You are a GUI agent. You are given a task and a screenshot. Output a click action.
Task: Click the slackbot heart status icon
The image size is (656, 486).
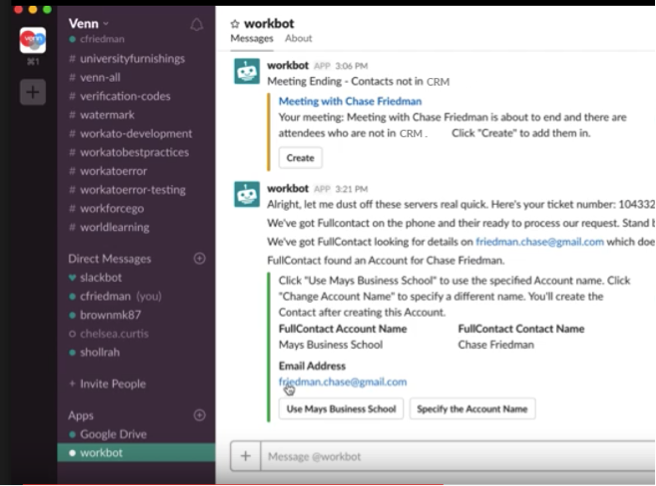(x=72, y=277)
